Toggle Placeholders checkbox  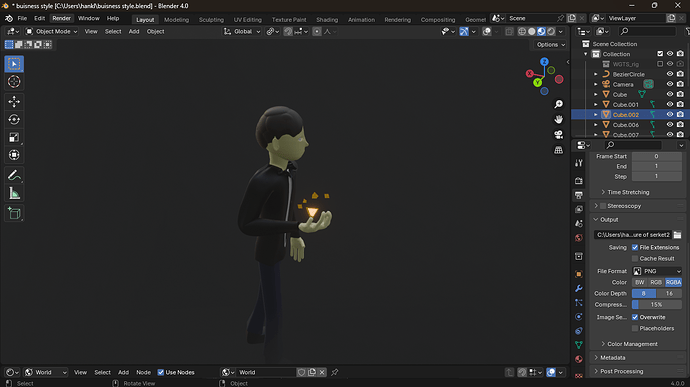pyautogui.click(x=635, y=328)
